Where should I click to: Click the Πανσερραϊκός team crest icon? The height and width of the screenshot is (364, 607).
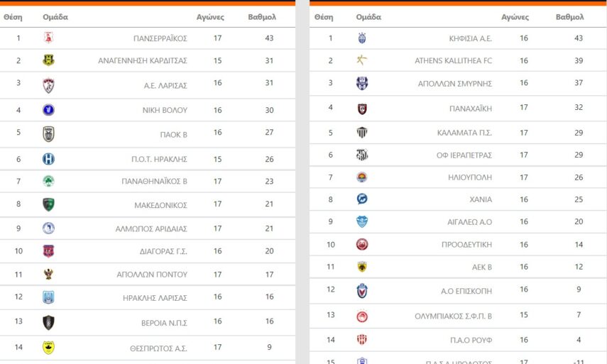48,38
